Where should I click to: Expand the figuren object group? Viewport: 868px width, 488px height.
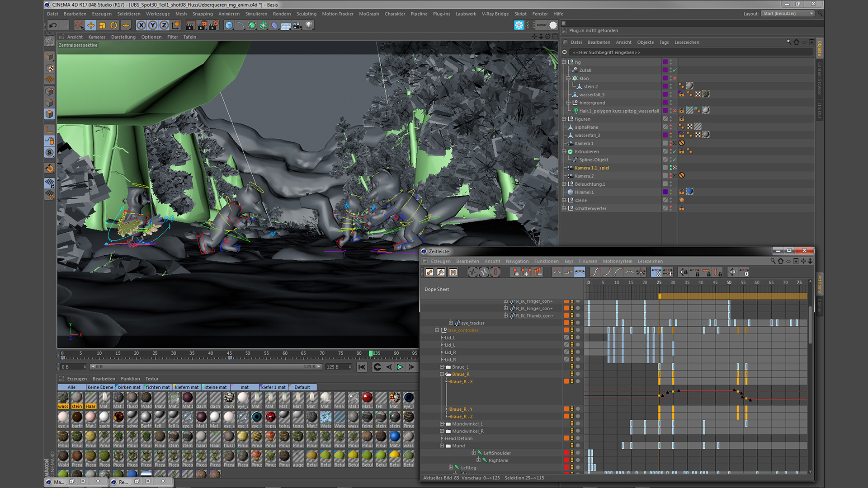[x=564, y=119]
